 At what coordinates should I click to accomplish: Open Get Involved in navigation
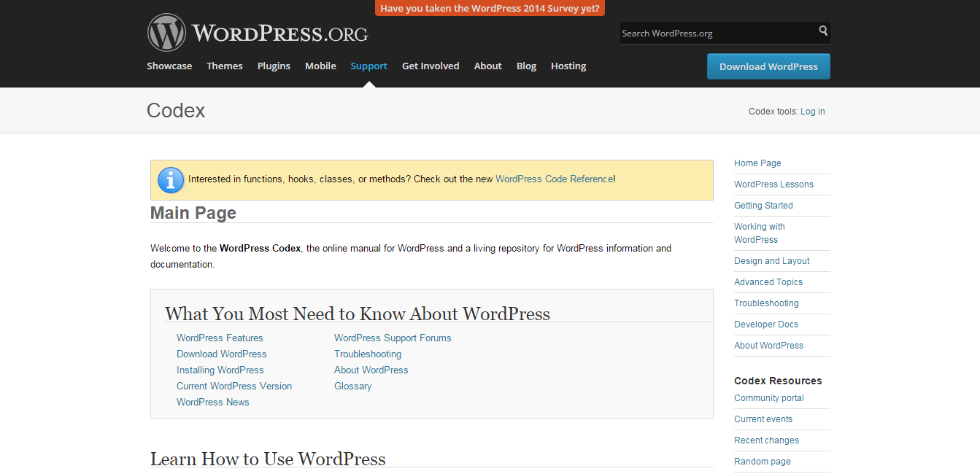click(431, 66)
